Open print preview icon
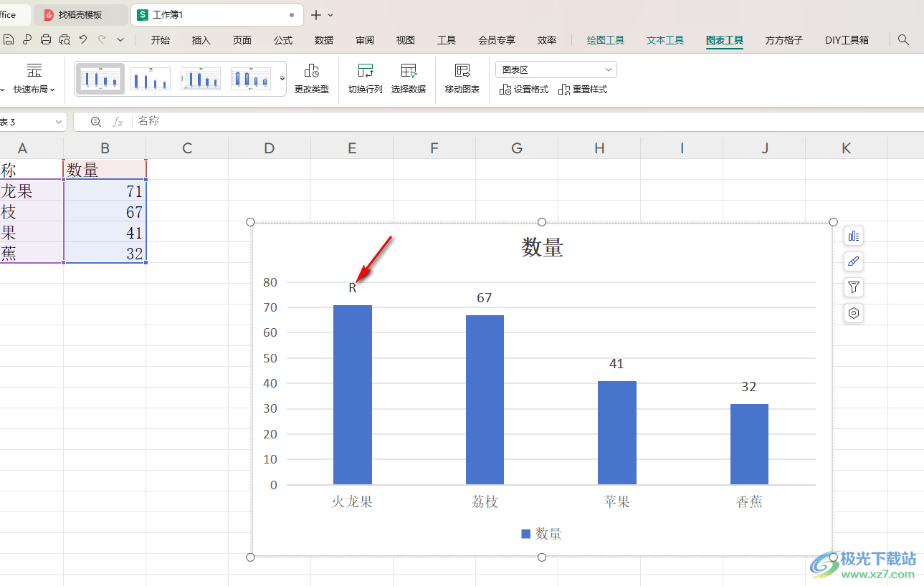 [x=65, y=40]
